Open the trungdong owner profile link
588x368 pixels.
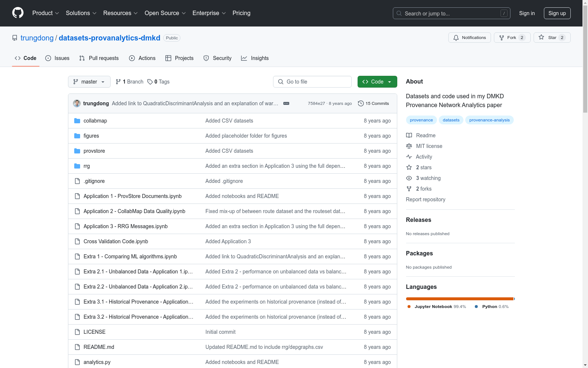pos(37,38)
